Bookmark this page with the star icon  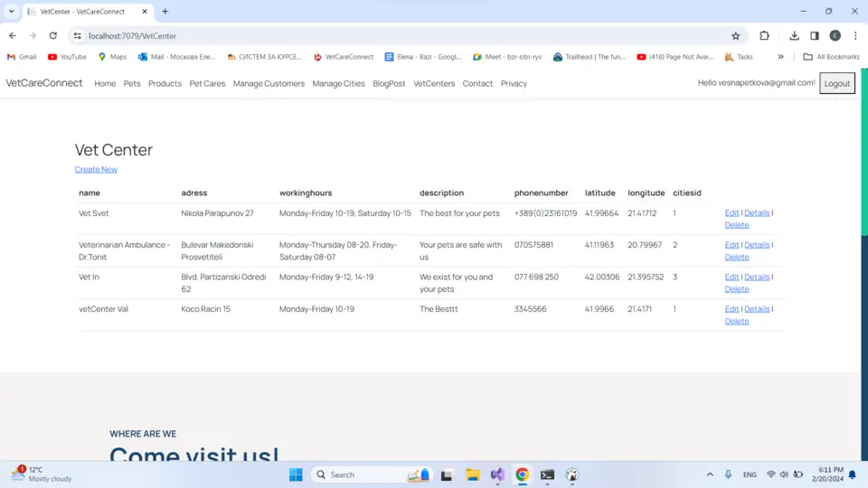[x=735, y=36]
